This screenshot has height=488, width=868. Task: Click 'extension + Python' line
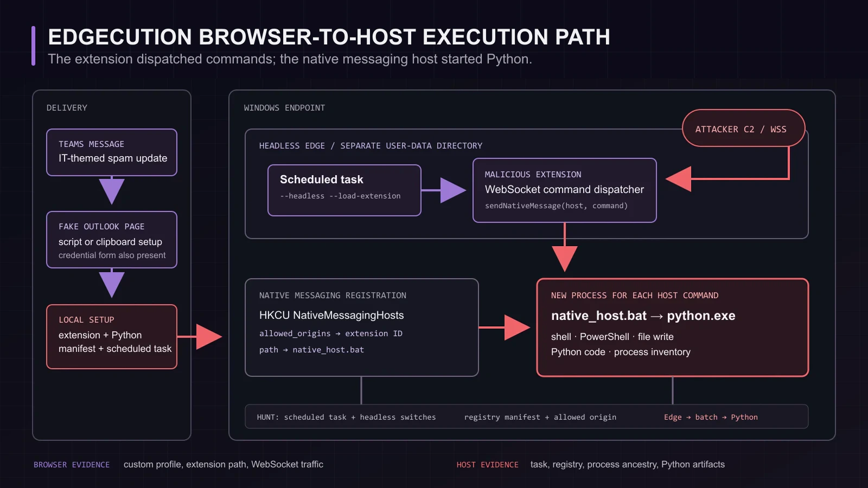coord(100,335)
